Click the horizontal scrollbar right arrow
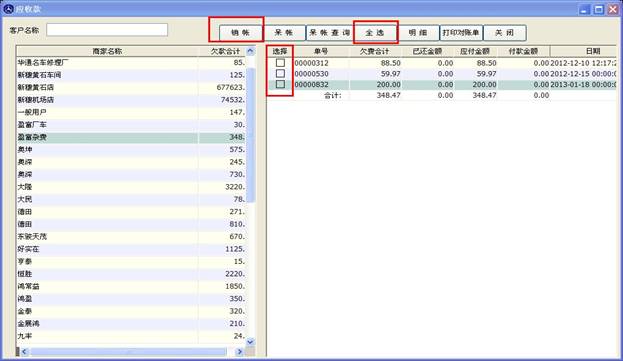This screenshot has width=623, height=361. tap(240, 351)
